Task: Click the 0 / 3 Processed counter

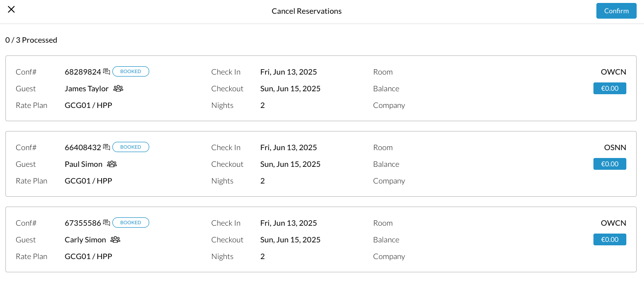Action: [31, 40]
